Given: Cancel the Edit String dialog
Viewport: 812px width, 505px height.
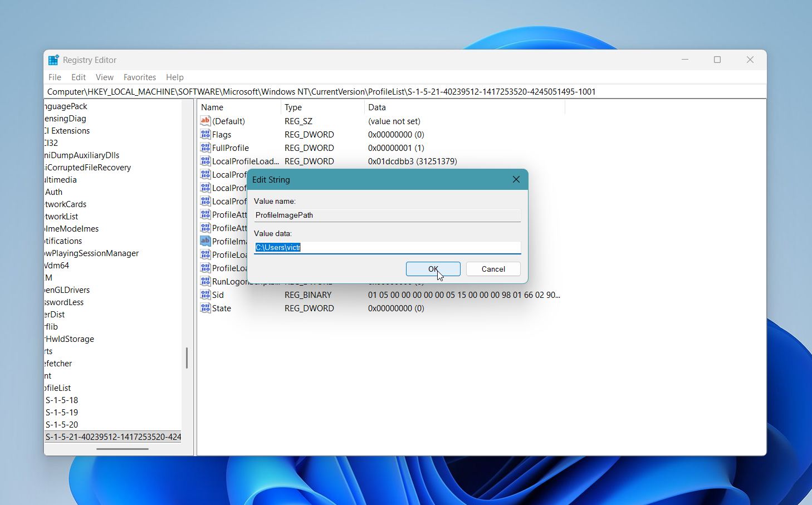Looking at the screenshot, I should (x=493, y=269).
